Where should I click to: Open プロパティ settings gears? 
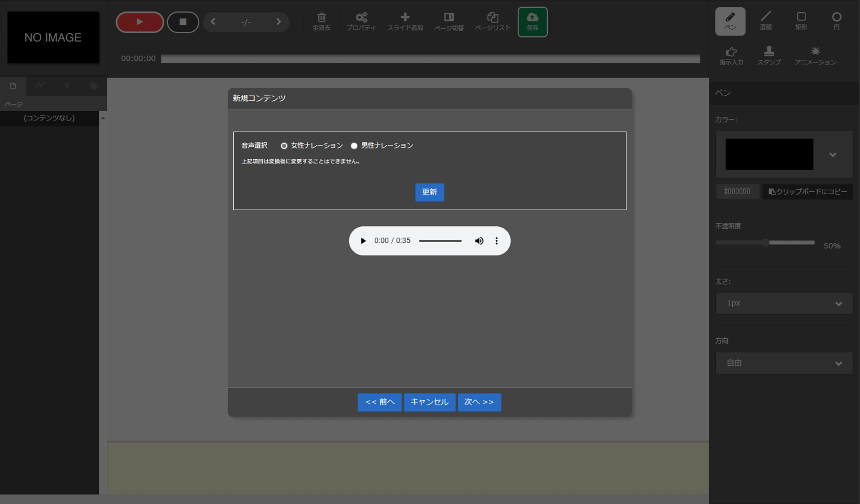tap(361, 22)
